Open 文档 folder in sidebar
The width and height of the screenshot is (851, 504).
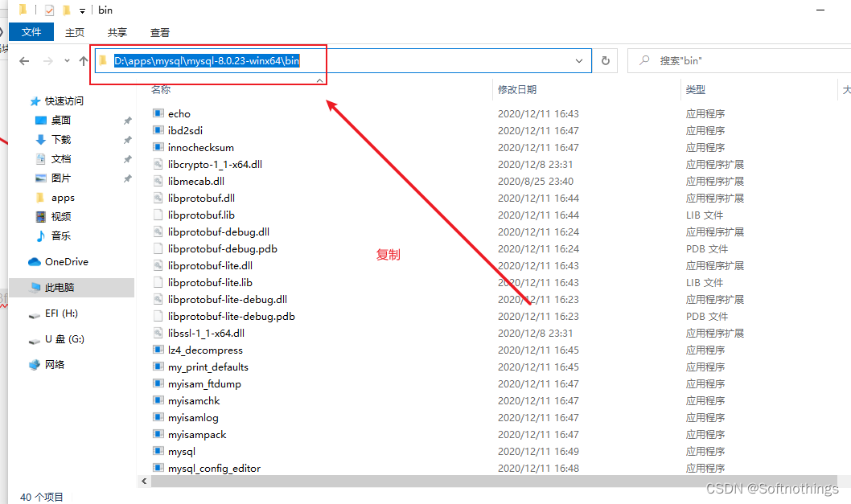pos(61,159)
